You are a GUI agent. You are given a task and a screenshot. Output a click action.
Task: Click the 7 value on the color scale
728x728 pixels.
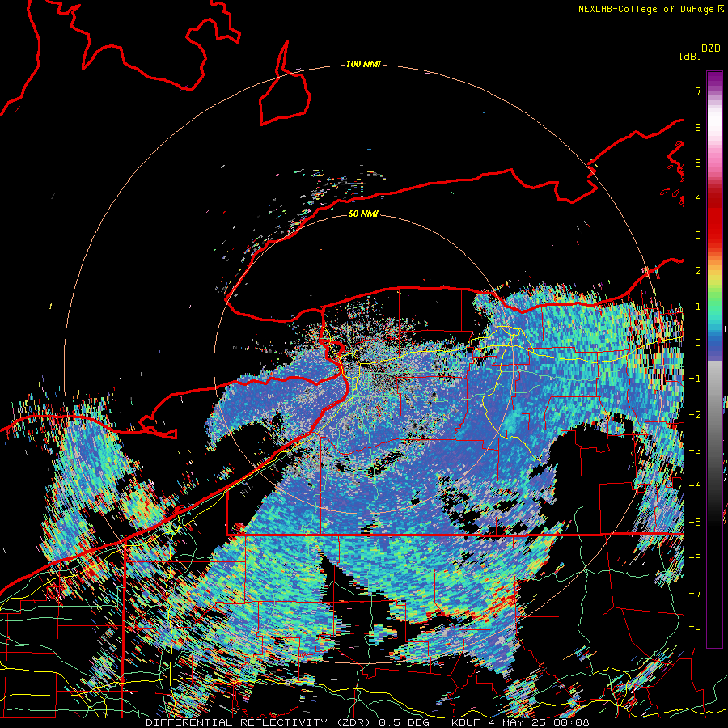(x=698, y=91)
